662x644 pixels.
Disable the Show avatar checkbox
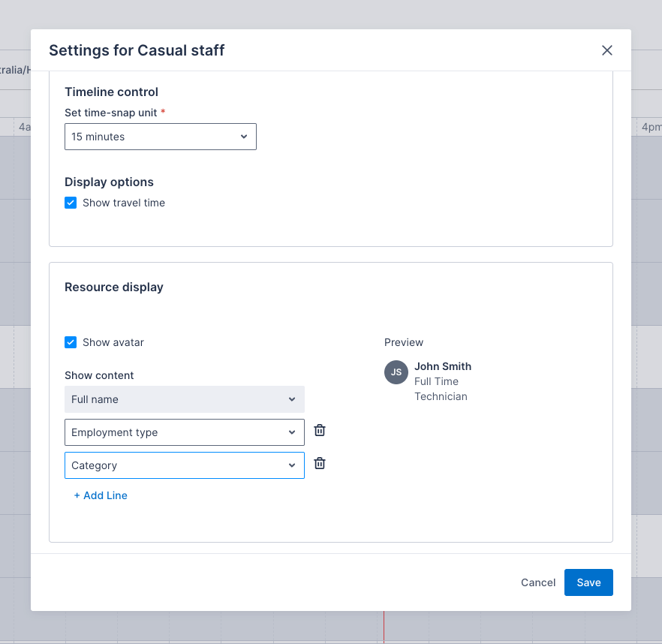(70, 342)
